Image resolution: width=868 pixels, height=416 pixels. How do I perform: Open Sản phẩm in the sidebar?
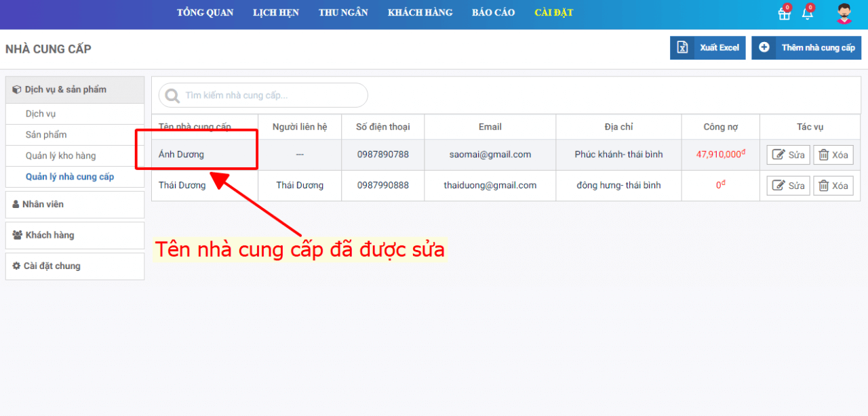pyautogui.click(x=46, y=135)
